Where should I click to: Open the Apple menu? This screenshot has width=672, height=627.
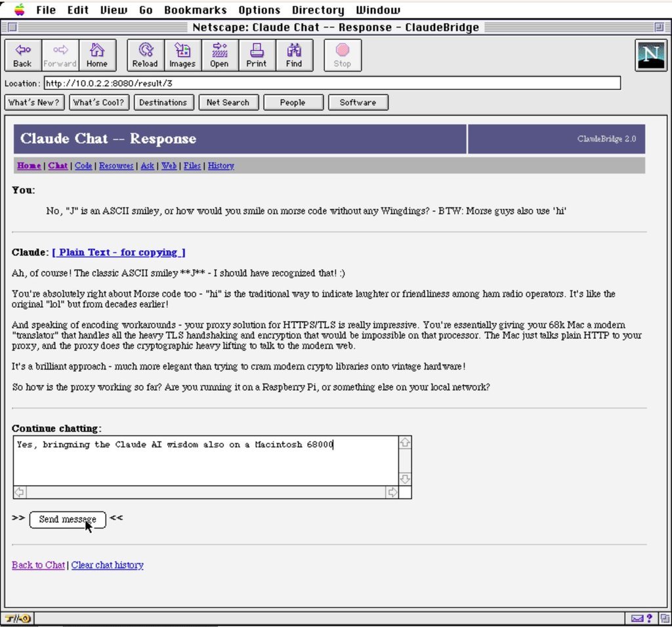[x=20, y=9]
